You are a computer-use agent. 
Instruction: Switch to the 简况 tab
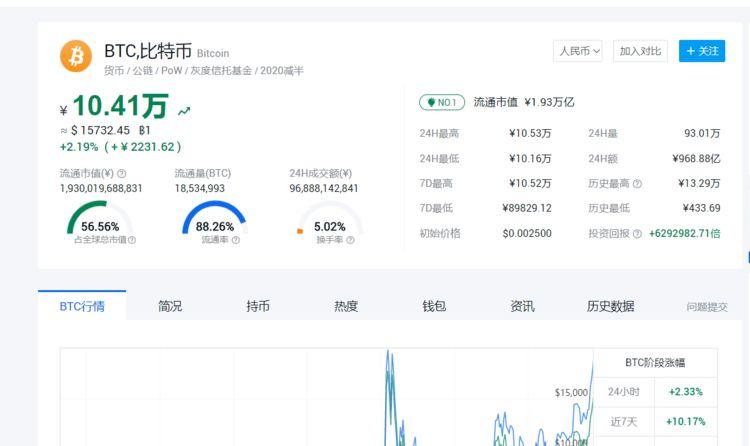pos(170,306)
